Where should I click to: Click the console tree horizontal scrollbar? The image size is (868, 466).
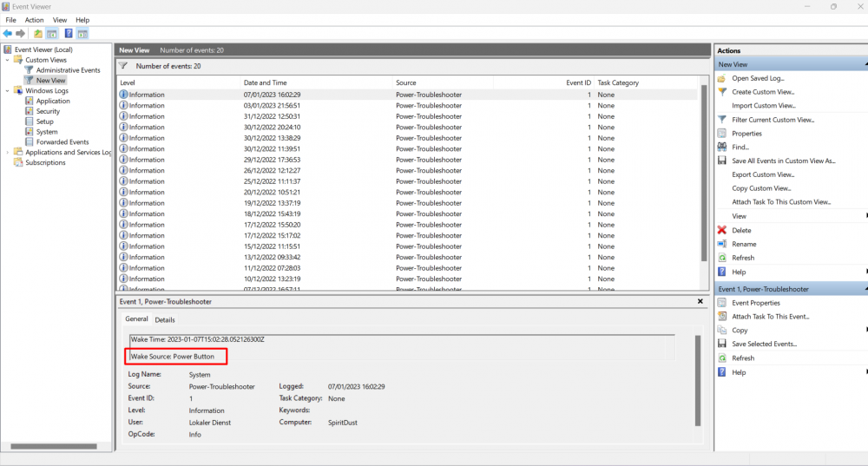[x=54, y=446]
